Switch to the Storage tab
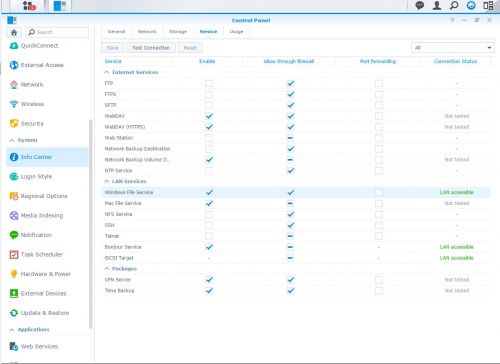This screenshot has width=500, height=364. click(x=178, y=32)
